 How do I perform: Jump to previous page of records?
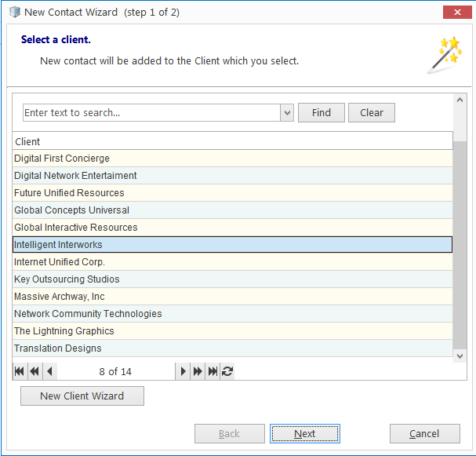click(35, 371)
